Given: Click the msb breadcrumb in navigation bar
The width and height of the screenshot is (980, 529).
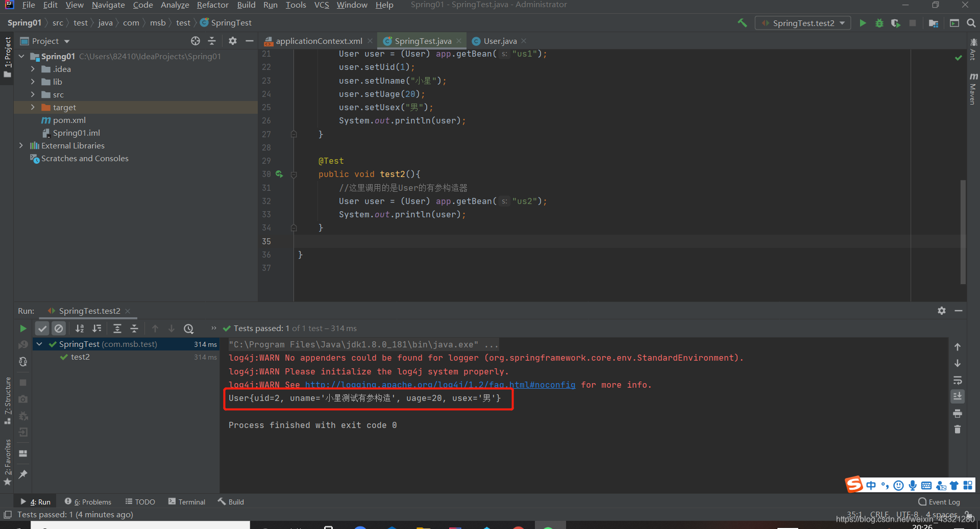Looking at the screenshot, I should (158, 23).
